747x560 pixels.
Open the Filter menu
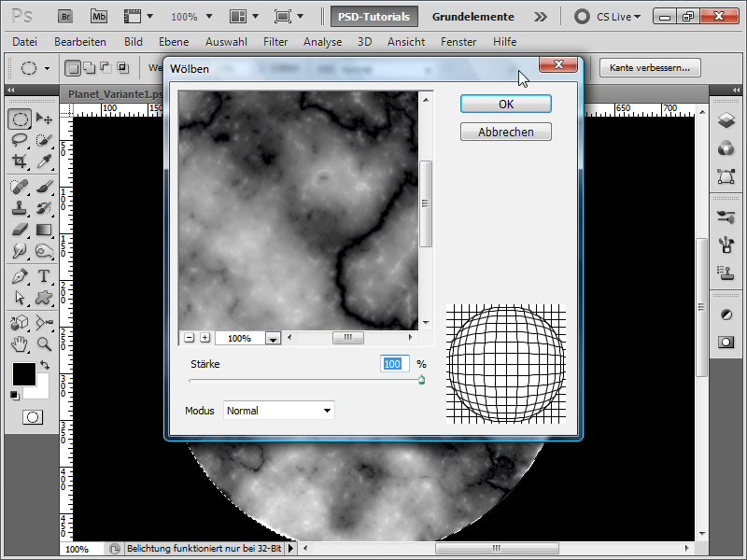[x=275, y=42]
